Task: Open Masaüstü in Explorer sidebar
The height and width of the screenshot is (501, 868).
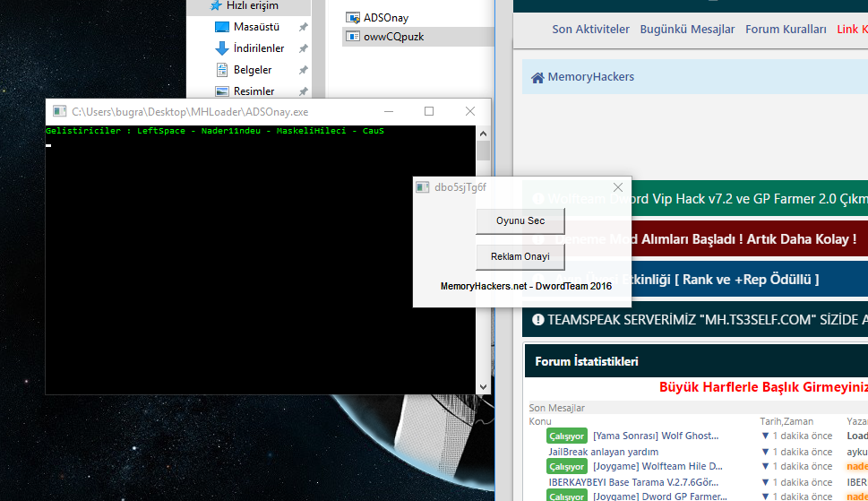Action: (x=256, y=27)
